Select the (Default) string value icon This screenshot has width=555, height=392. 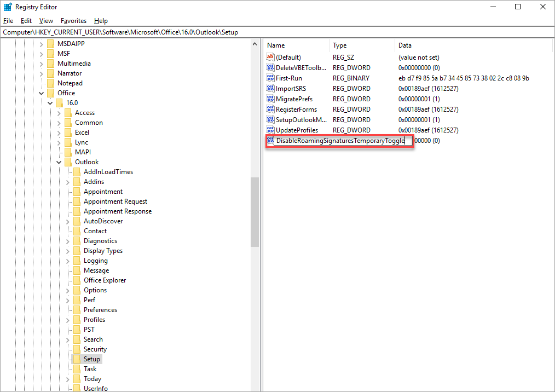[x=270, y=57]
